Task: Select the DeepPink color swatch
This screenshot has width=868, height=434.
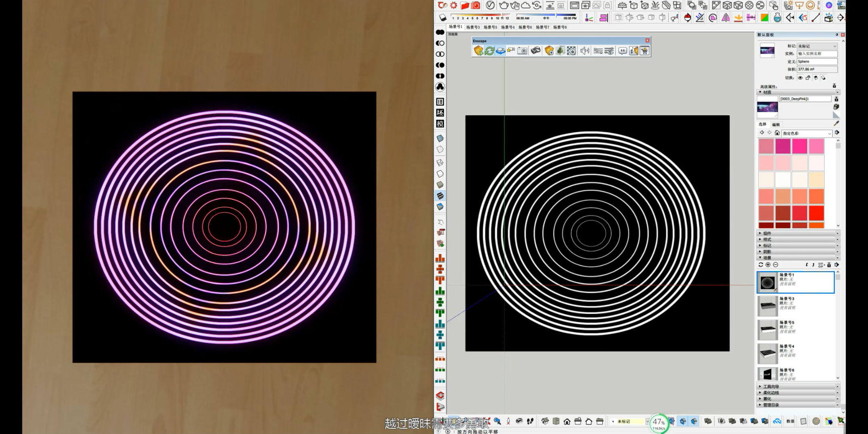Action: [x=800, y=145]
